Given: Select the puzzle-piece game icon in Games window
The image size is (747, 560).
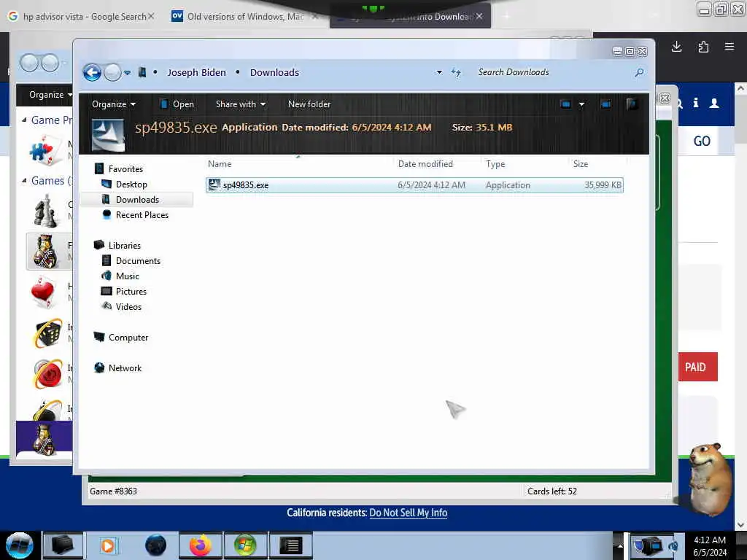Looking at the screenshot, I should pyautogui.click(x=46, y=150).
